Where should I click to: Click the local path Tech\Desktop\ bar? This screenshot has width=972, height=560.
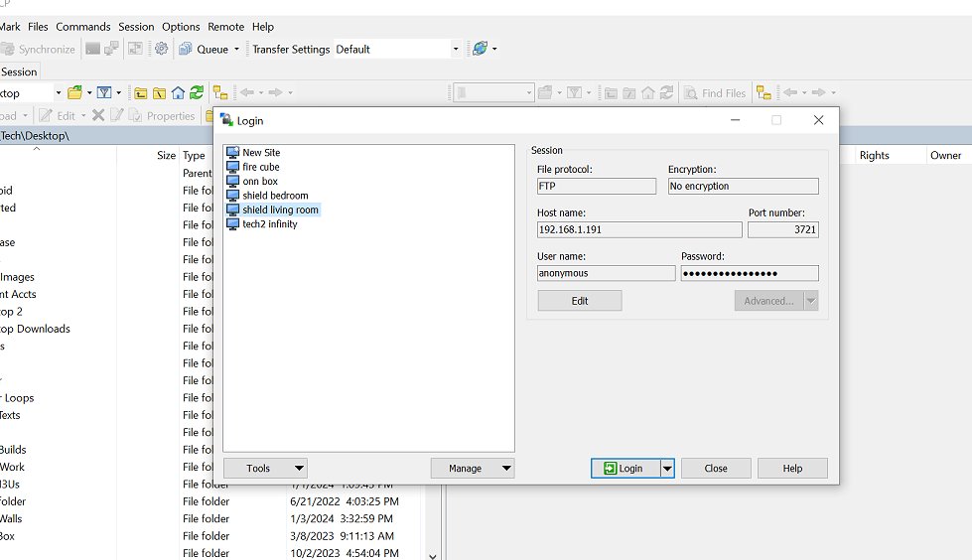tap(105, 136)
